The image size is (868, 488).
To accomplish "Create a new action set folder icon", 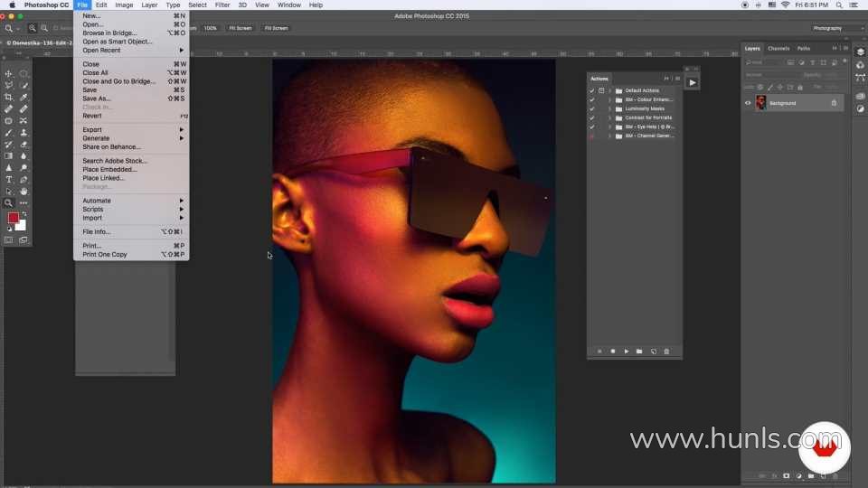I will (x=639, y=351).
